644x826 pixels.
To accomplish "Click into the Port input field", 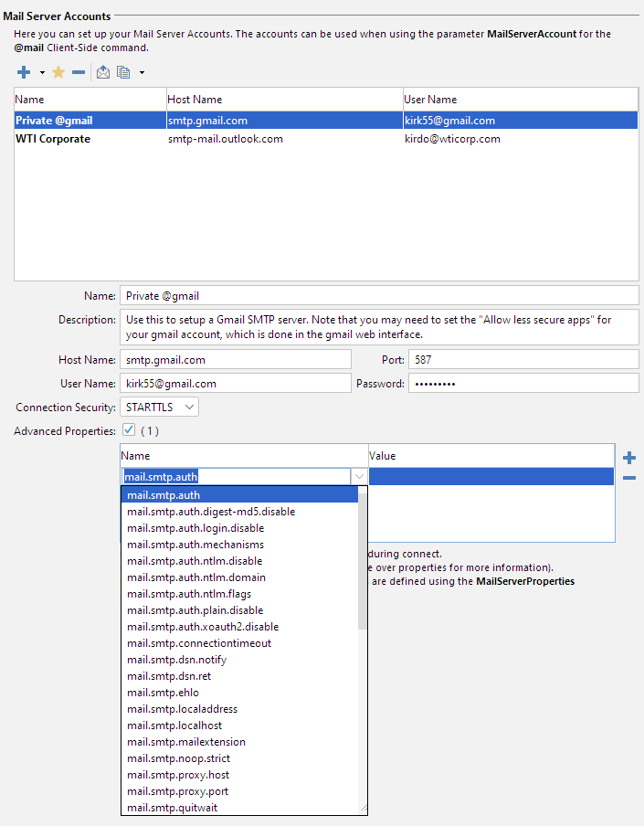I will tap(523, 360).
